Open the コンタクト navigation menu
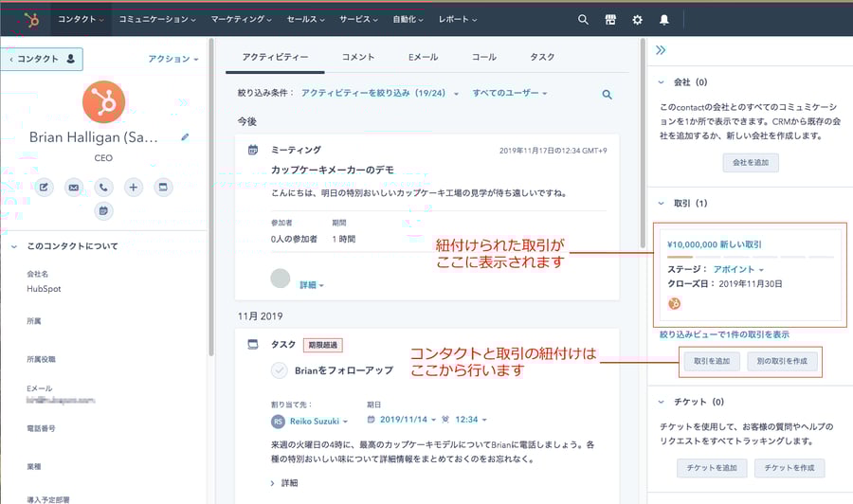Image resolution: width=853 pixels, height=504 pixels. 81,19
